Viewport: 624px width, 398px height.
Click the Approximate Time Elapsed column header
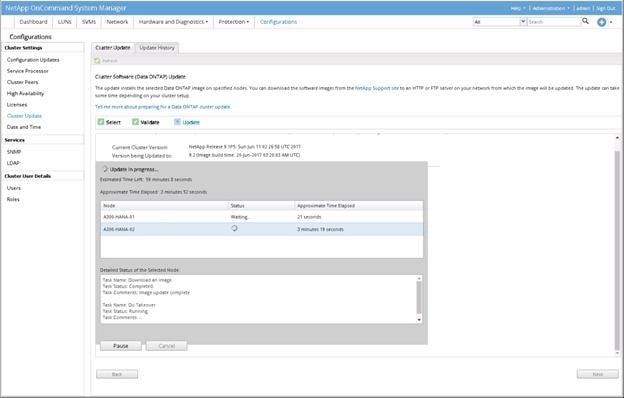tap(359, 206)
